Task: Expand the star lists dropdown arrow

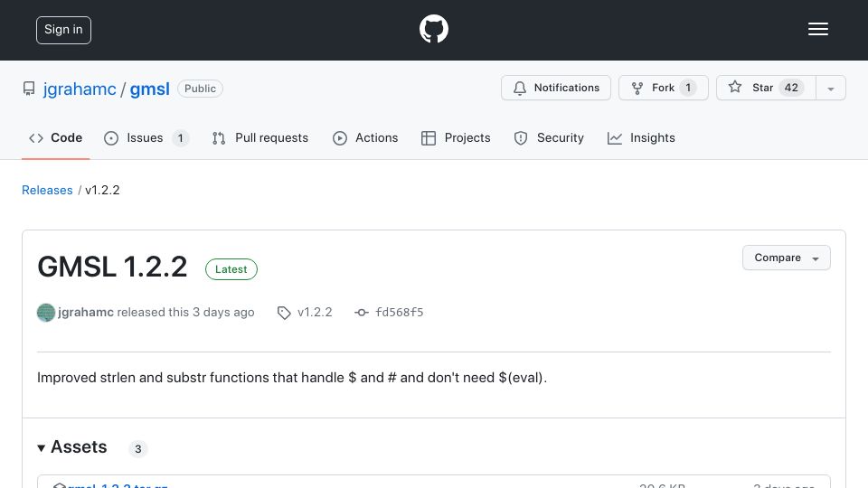Action: click(x=830, y=89)
